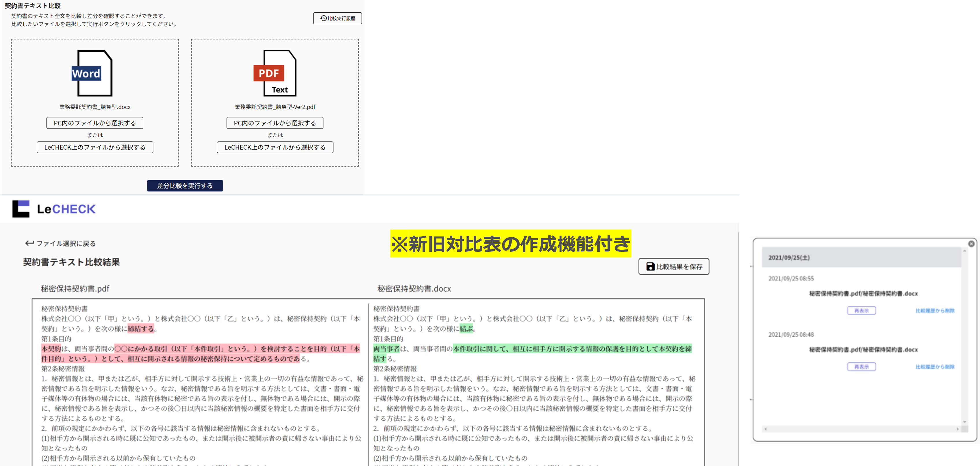This screenshot has height=466, width=980.
Task: Click the red highlighted 締結する text
Action: tap(140, 328)
